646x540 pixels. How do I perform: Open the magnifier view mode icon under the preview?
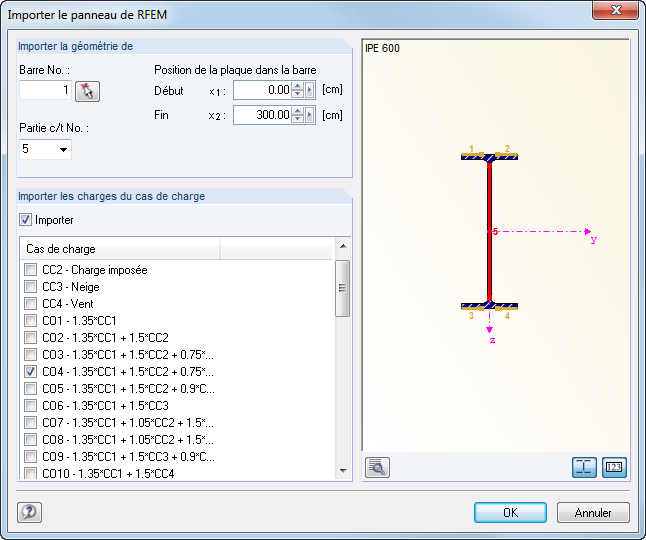click(377, 468)
